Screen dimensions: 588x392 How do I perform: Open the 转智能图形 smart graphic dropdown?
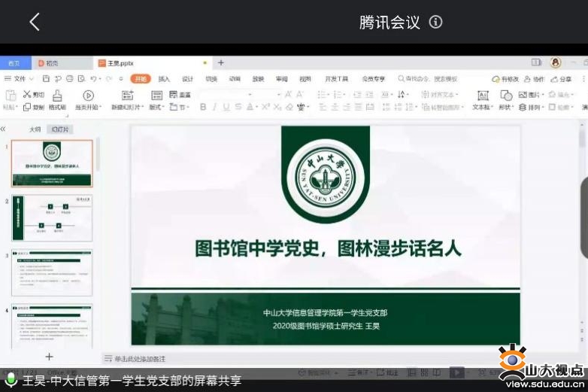[443, 108]
